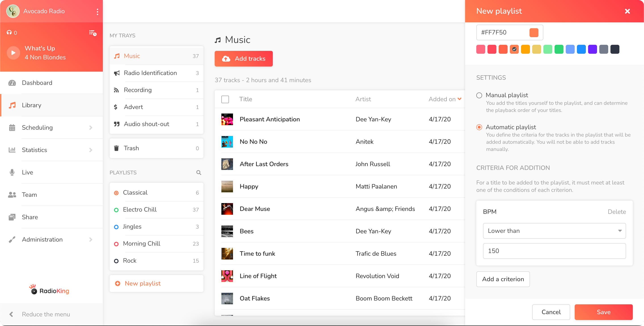
Task: Click the Dashboard gauge icon
Action: (x=12, y=83)
